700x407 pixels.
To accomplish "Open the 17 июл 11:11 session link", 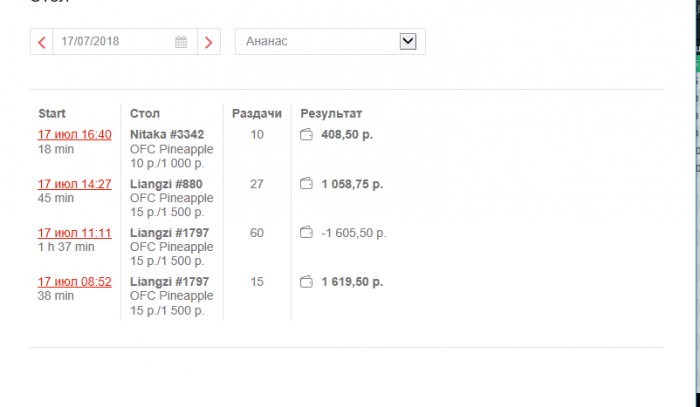I will click(x=75, y=233).
